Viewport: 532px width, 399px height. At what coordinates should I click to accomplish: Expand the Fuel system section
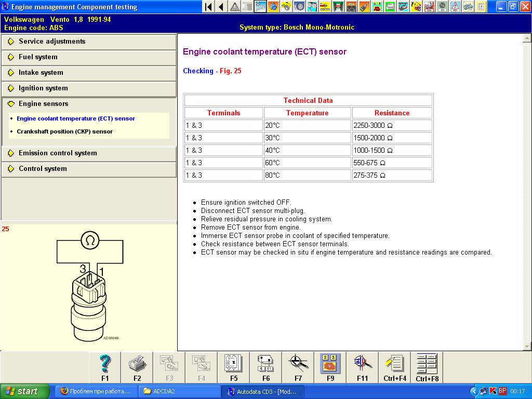point(38,57)
